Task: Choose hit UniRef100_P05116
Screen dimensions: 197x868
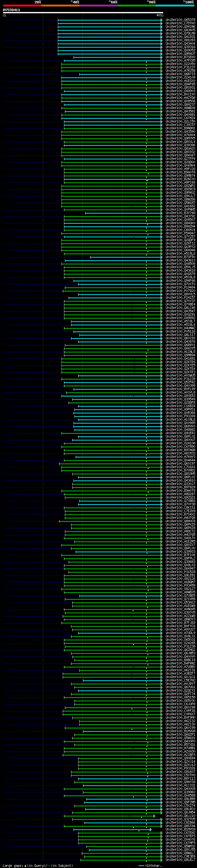Action: click(x=180, y=332)
